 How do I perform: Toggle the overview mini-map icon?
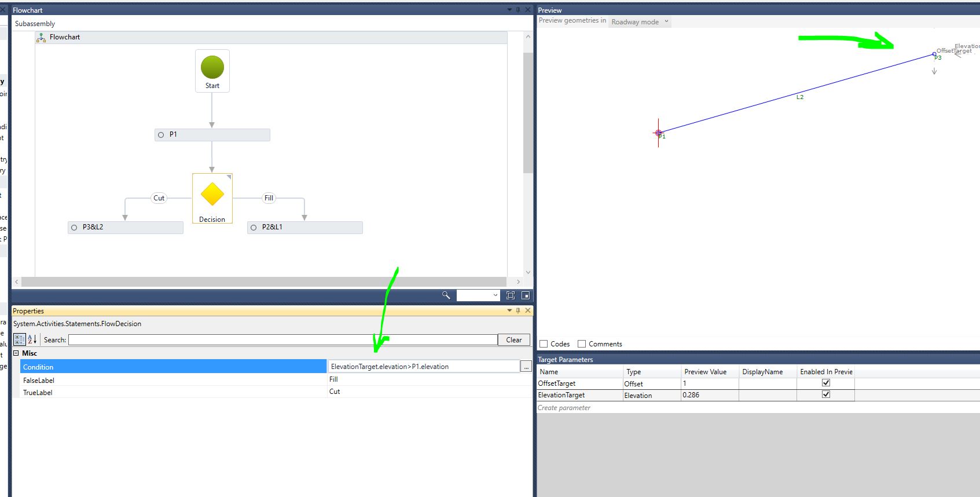[x=526, y=295]
